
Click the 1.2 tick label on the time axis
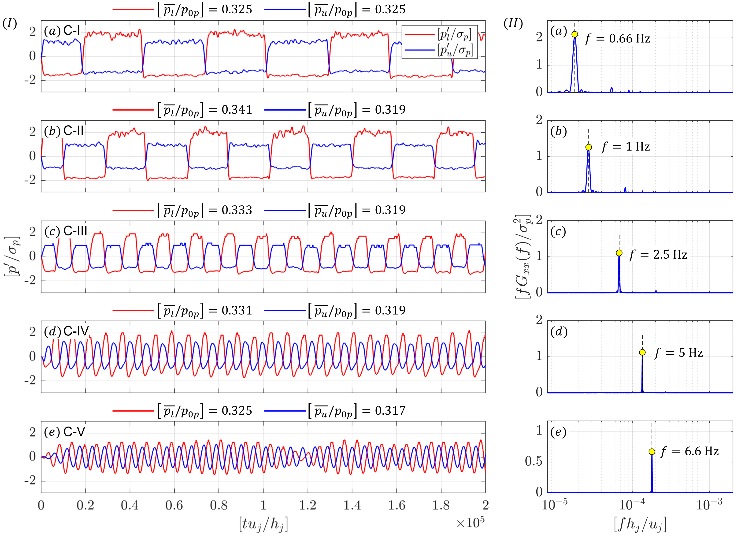coord(308,506)
